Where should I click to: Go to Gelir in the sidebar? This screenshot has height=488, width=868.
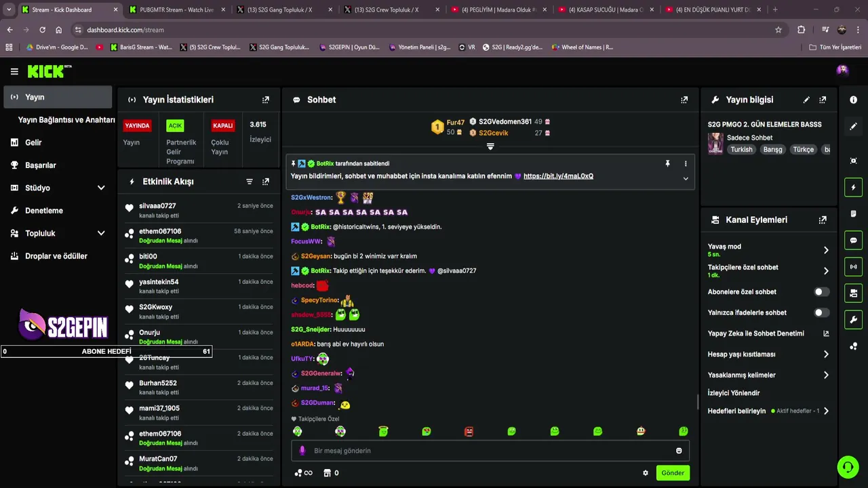33,142
